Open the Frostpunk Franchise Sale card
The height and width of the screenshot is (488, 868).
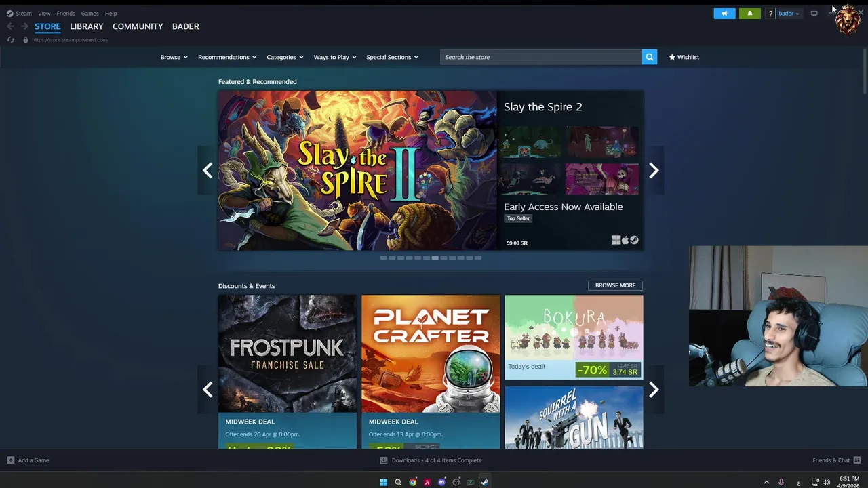point(288,371)
